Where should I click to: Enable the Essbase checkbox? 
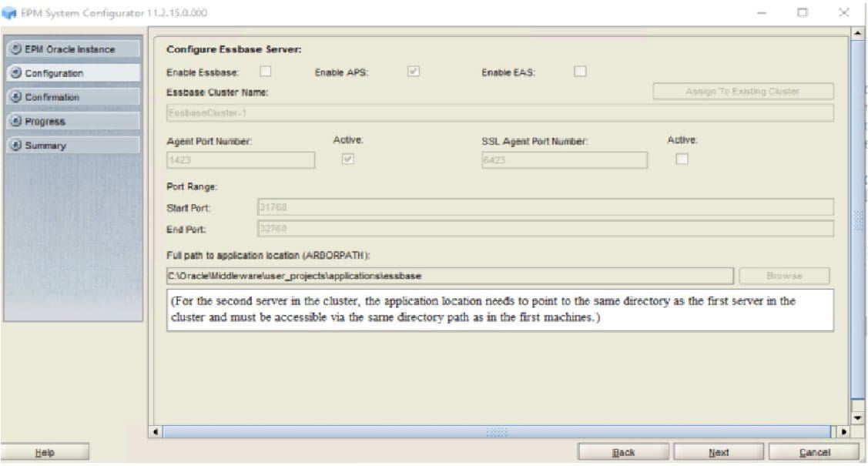coord(266,72)
